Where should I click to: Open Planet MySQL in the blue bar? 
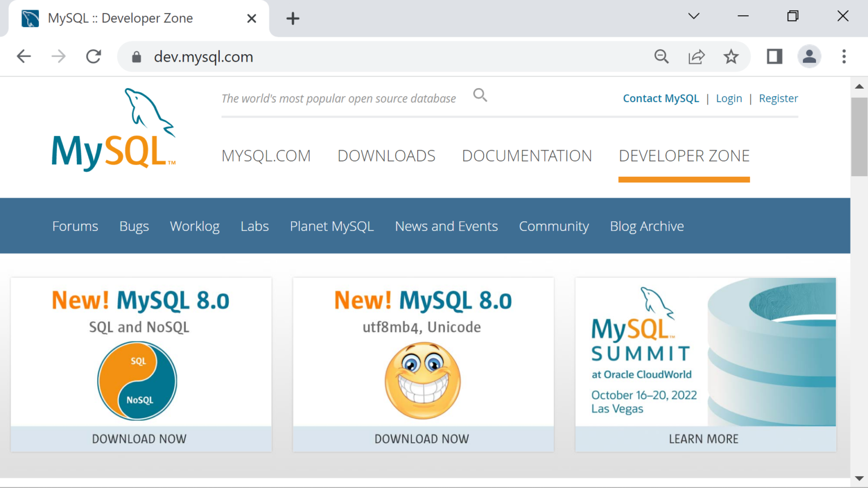[x=332, y=226]
